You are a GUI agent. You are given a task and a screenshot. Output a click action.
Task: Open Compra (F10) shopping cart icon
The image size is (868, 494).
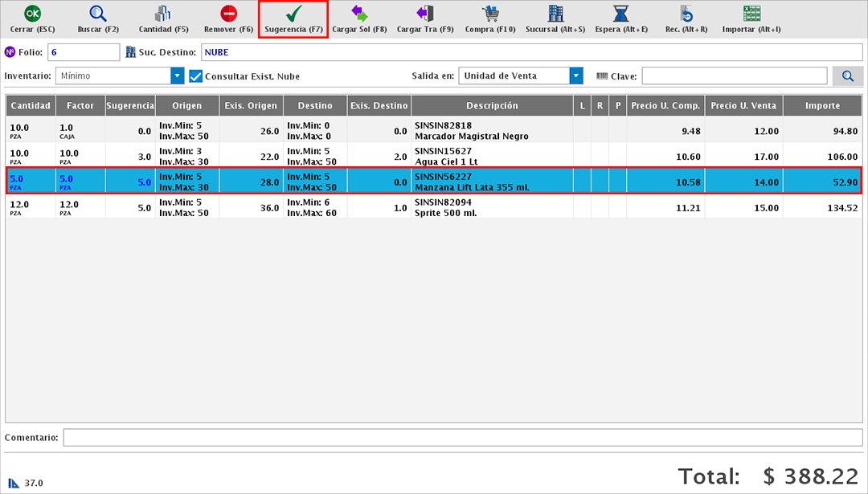point(489,14)
